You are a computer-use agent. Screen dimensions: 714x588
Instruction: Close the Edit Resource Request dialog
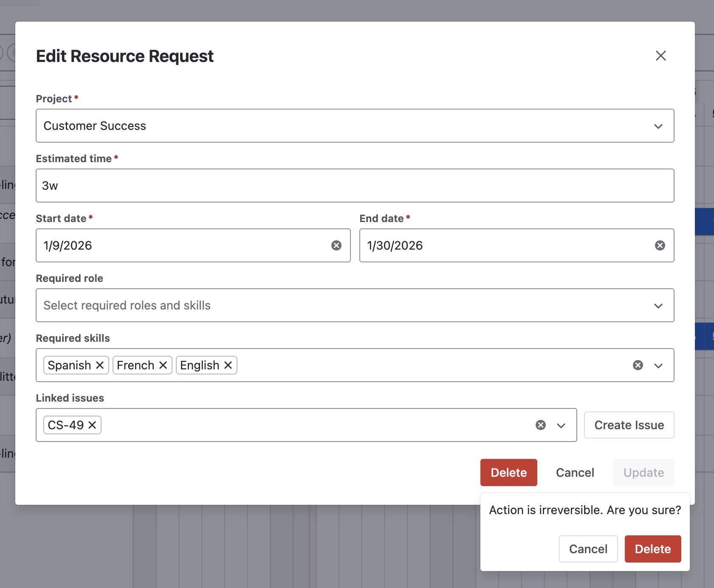click(x=660, y=56)
